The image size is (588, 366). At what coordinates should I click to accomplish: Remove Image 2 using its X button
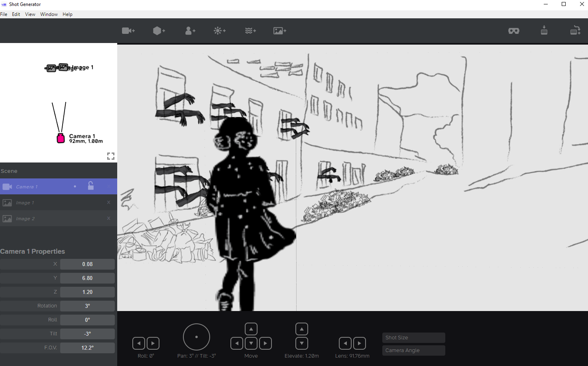point(108,218)
